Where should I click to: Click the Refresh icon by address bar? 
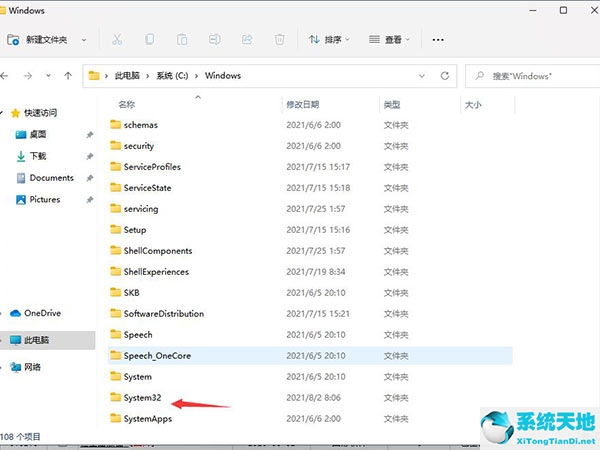[445, 76]
